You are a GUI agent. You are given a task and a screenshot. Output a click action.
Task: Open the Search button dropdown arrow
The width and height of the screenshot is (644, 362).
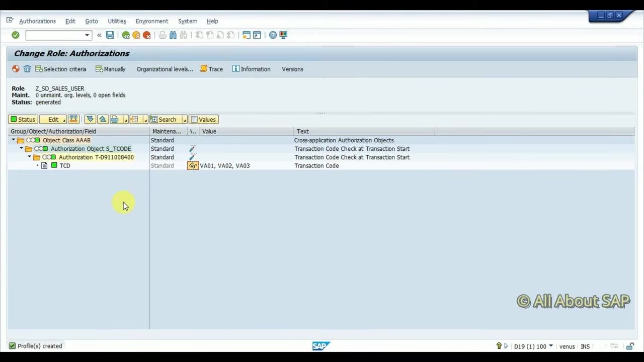pyautogui.click(x=185, y=120)
